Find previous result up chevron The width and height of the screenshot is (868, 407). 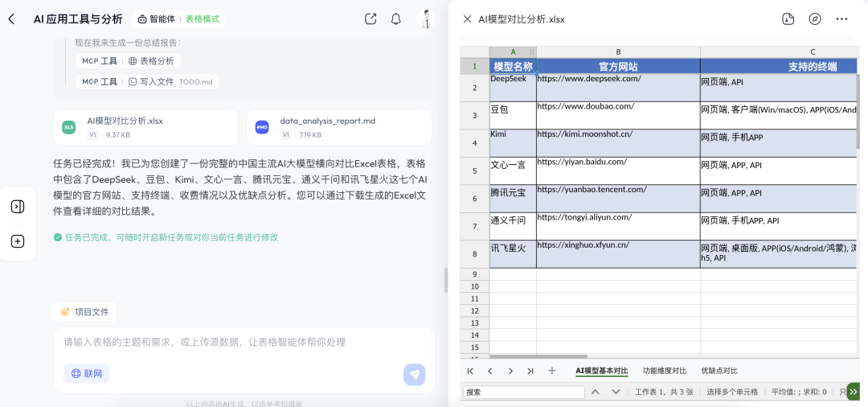coord(595,392)
